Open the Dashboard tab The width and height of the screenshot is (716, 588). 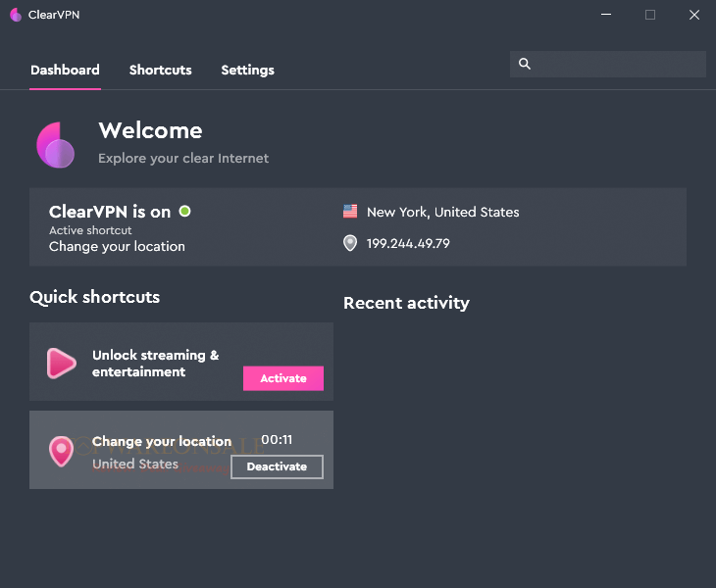click(x=65, y=70)
